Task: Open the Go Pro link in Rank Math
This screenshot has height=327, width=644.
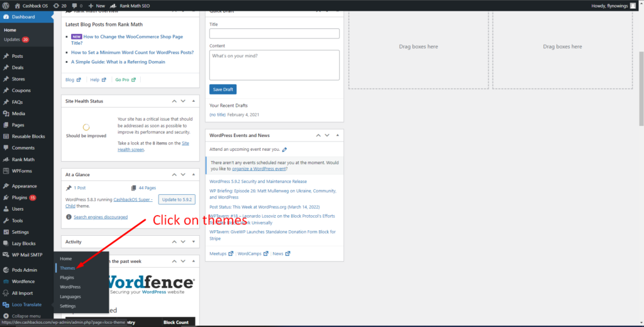Action: click(125, 80)
